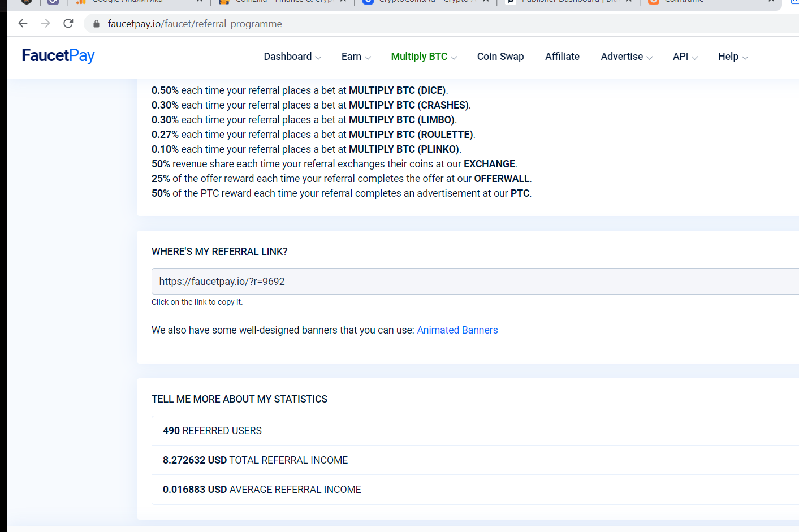Click the browser forward arrow
The width and height of the screenshot is (799, 532).
(x=46, y=23)
